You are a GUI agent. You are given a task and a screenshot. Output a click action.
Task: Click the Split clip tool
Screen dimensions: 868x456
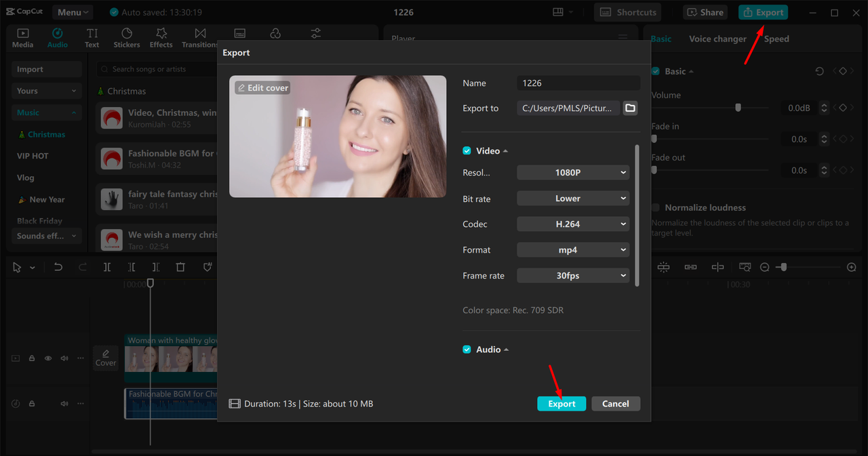coord(107,267)
